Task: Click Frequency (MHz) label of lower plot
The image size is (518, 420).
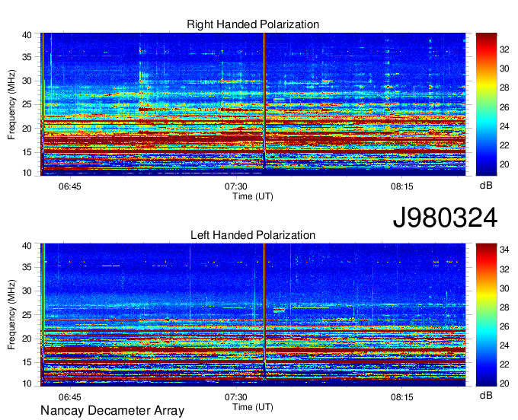Action: pos(11,314)
